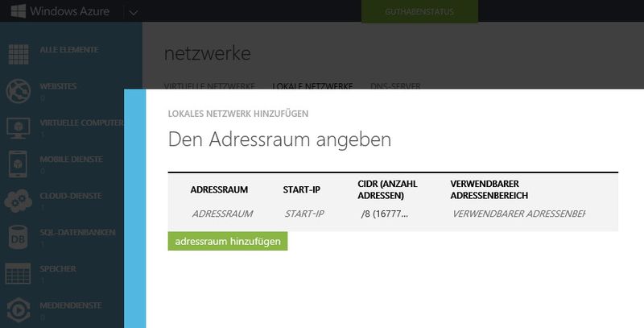Select the Speicher sidebar label
Image resolution: width=644 pixels, height=328 pixels.
[x=58, y=269]
